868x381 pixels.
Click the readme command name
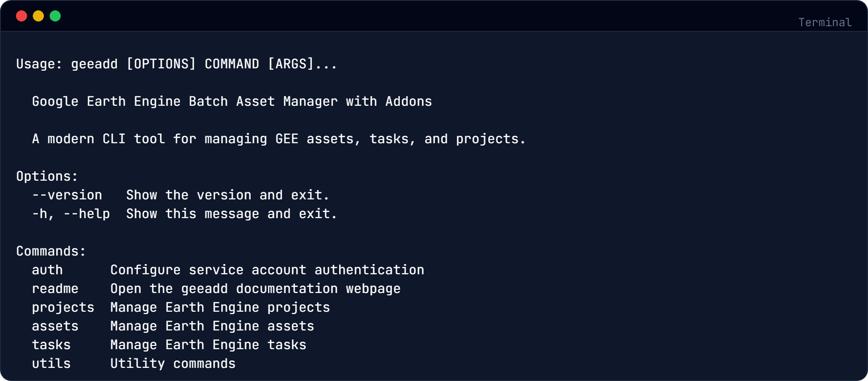pos(55,289)
